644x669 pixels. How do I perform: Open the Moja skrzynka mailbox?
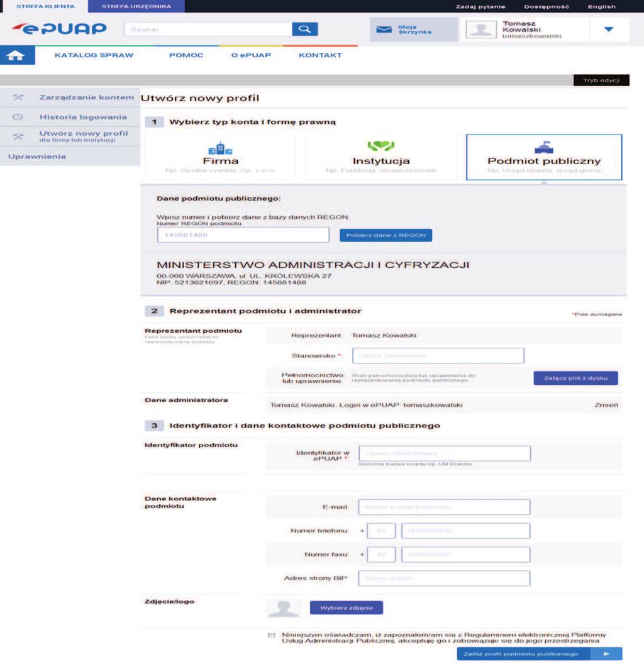coord(414,30)
